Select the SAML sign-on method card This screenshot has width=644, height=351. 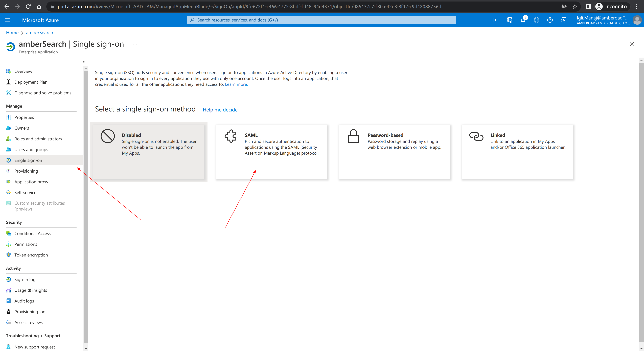point(271,152)
